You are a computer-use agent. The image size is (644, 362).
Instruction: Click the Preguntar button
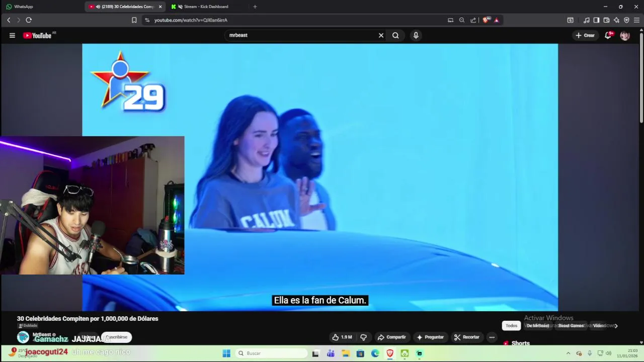430,337
